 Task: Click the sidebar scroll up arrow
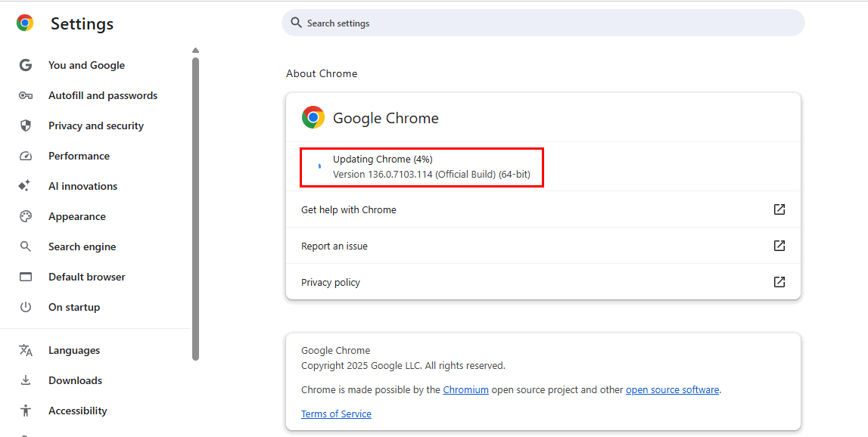(195, 51)
